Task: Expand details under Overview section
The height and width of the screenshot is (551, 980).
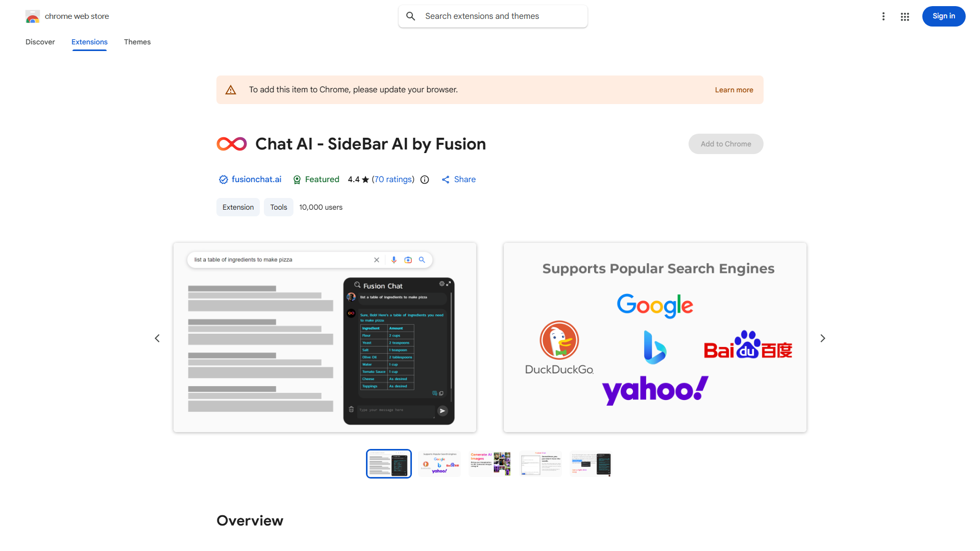Action: point(250,520)
